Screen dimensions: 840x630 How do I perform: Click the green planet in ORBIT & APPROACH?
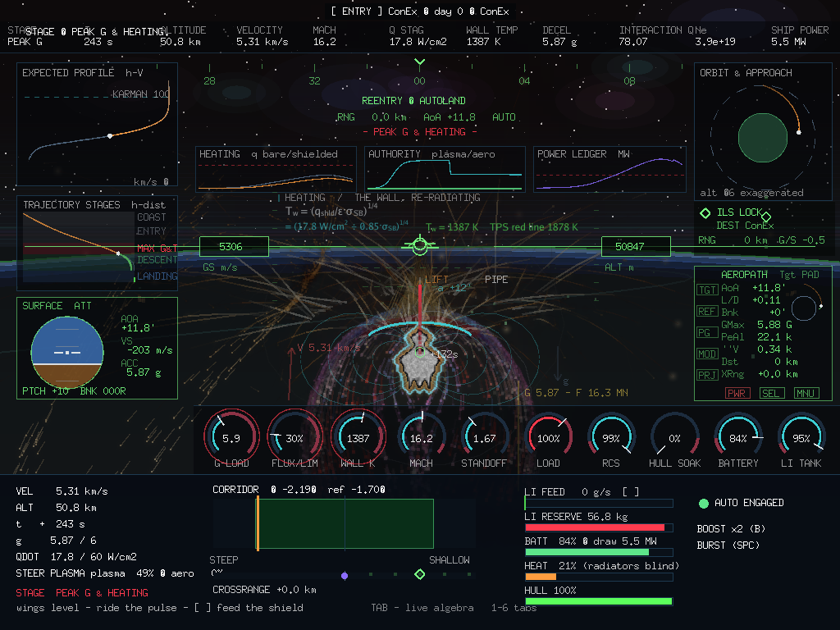[763, 138]
